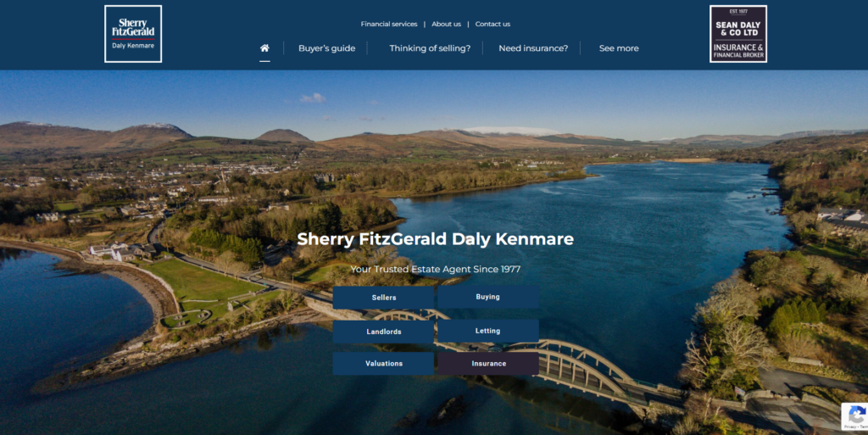Screen dimensions: 868x435
Task: Click the Your Trusted Estate Agent tagline
Action: pos(435,270)
